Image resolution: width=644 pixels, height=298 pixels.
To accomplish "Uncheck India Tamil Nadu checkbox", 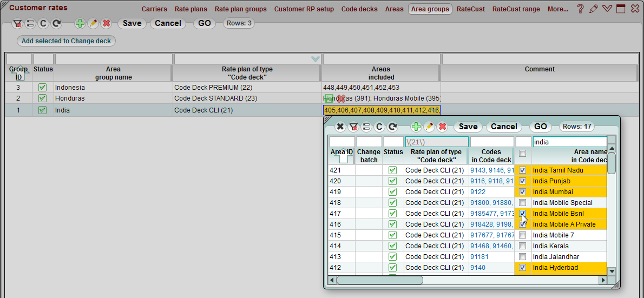I will pos(522,170).
